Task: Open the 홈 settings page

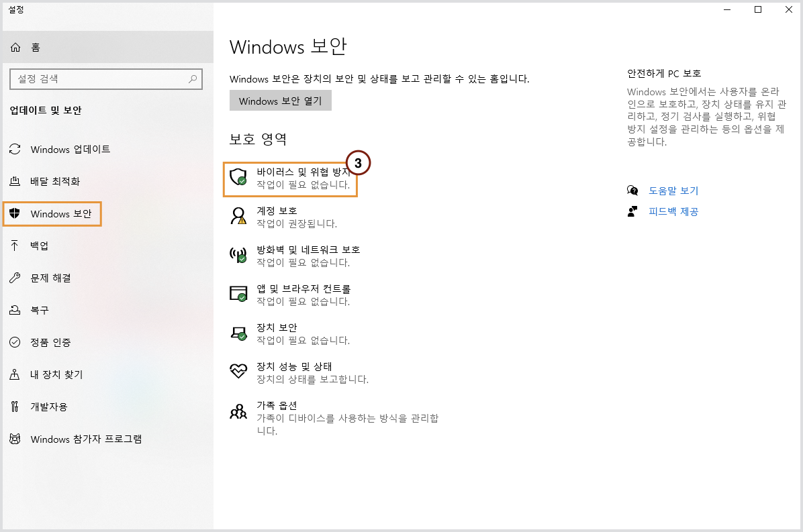Action: (108, 47)
